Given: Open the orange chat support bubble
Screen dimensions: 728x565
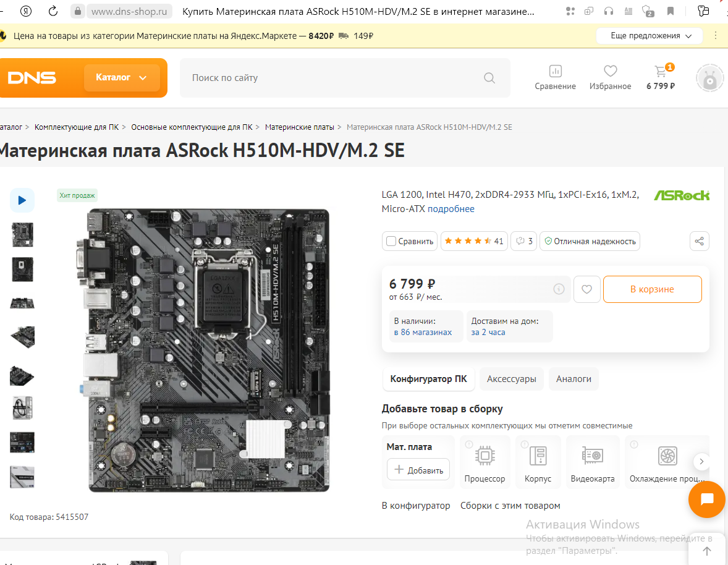Looking at the screenshot, I should click(706, 499).
